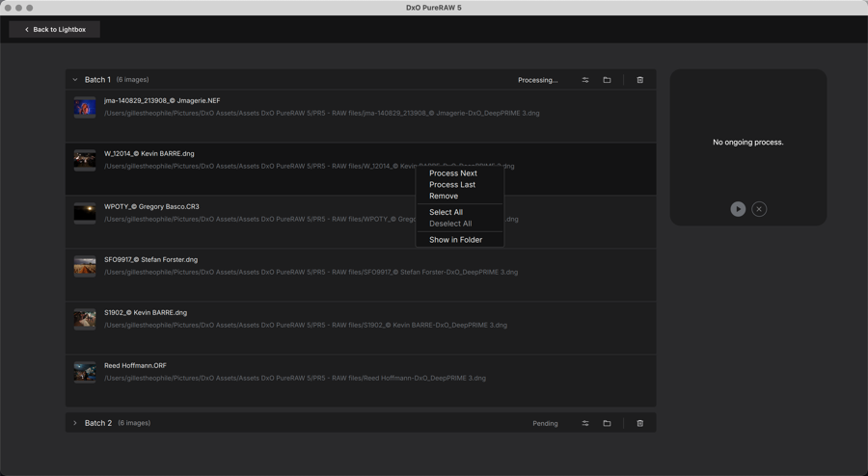868x476 pixels.
Task: Cancel processing with the X button
Action: point(759,209)
